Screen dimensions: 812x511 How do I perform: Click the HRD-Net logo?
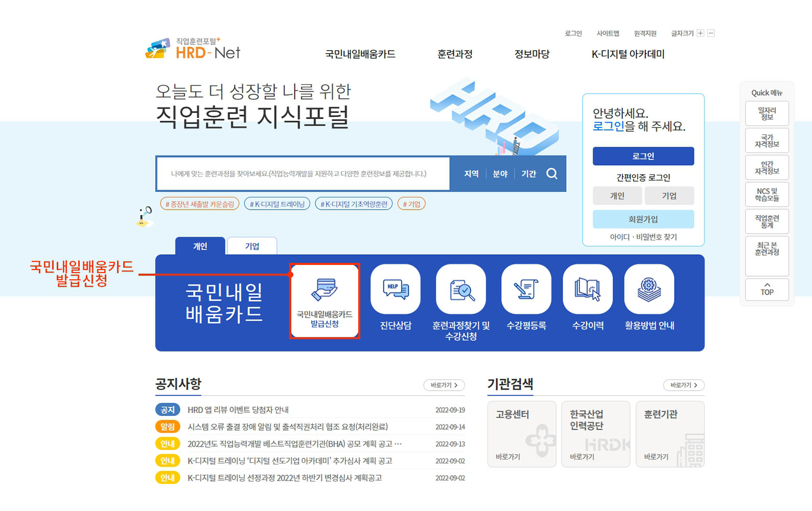tap(193, 49)
